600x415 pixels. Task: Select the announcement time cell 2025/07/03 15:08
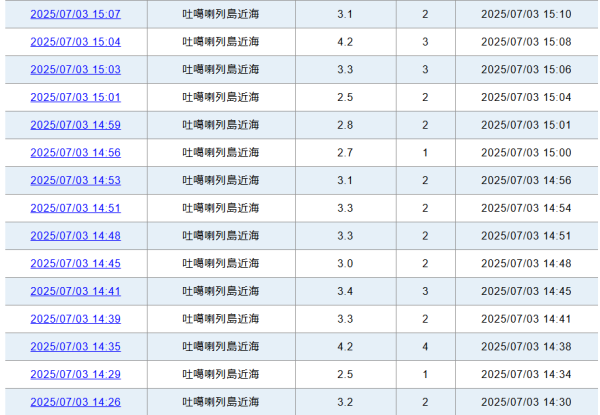(526, 42)
